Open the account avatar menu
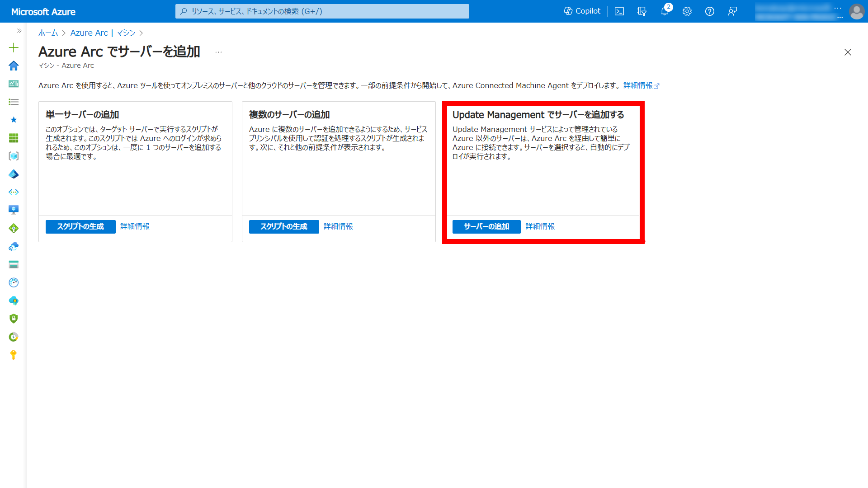868x488 pixels. (x=857, y=11)
